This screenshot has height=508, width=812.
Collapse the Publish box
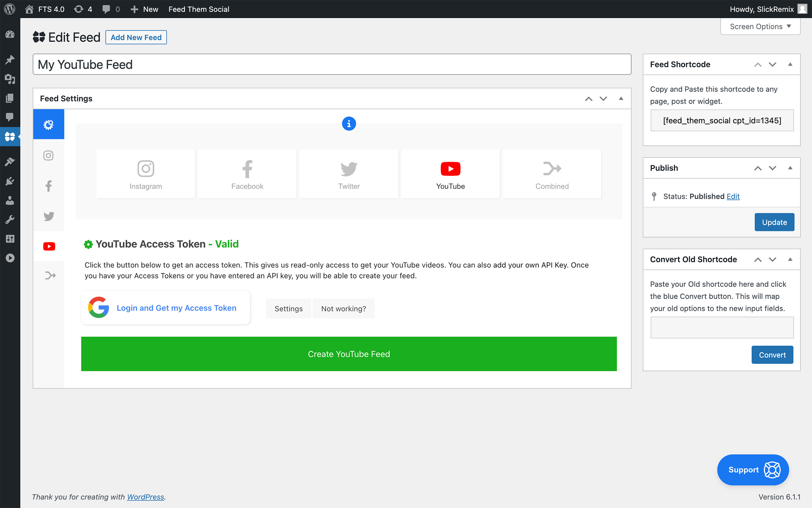pyautogui.click(x=790, y=168)
